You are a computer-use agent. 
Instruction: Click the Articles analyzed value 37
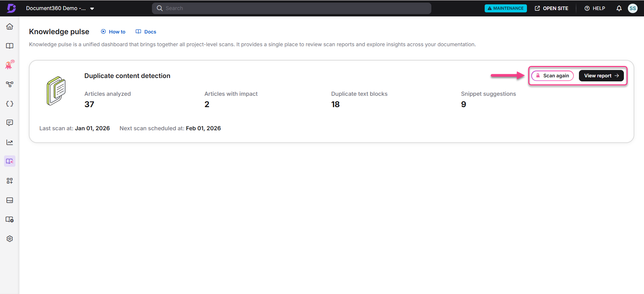tap(89, 104)
